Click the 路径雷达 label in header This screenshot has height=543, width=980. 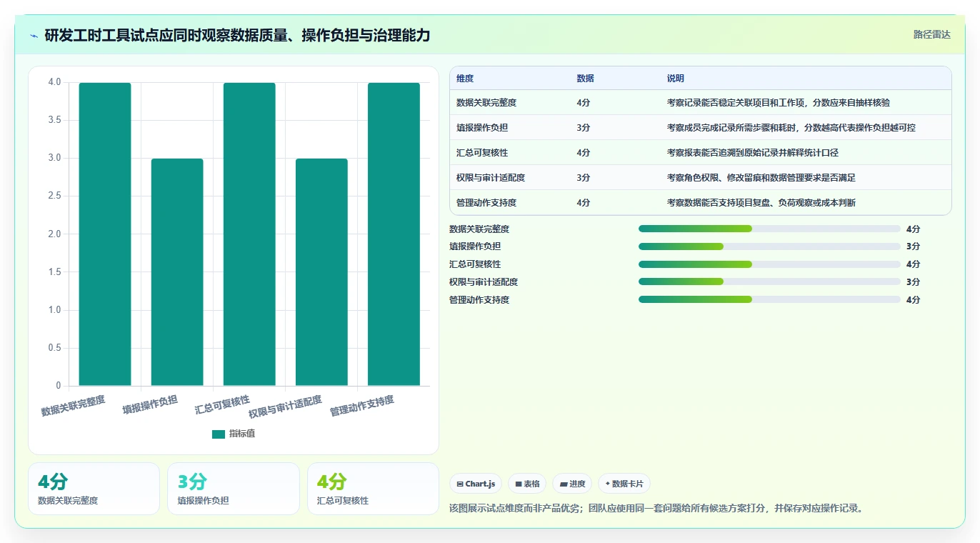931,34
